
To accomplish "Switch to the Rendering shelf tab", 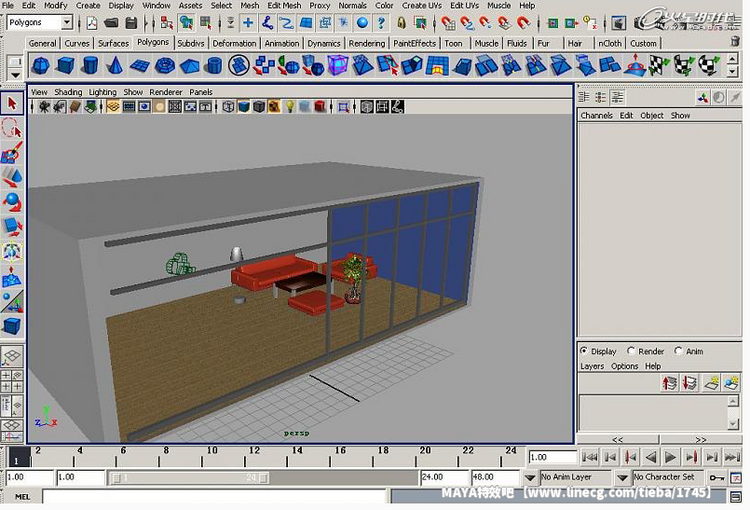I will [367, 43].
